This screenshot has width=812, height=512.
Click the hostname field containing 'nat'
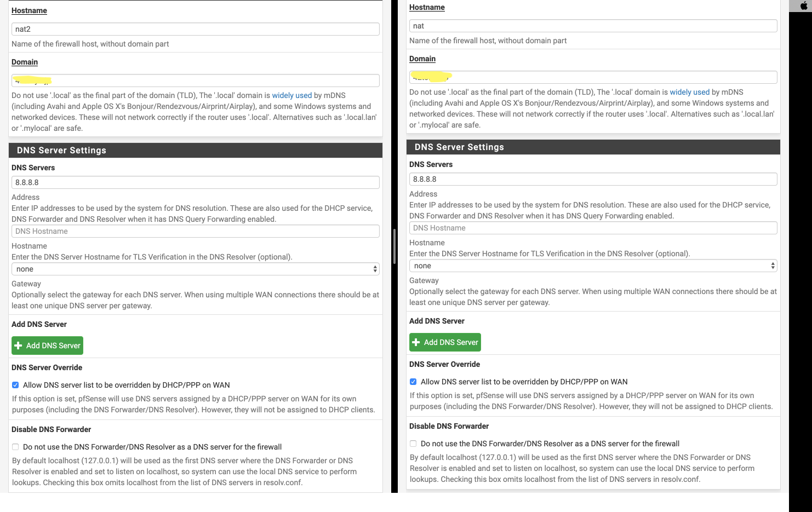593,26
